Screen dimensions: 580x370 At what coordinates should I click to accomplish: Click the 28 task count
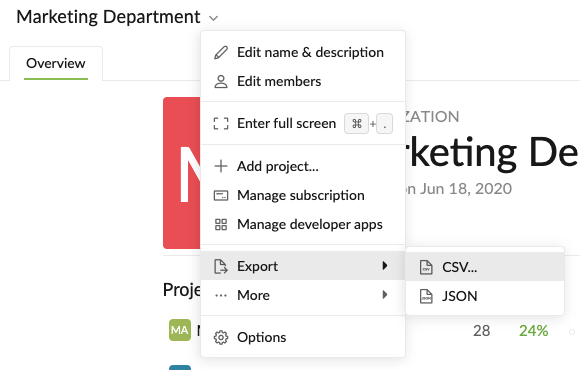coord(482,331)
